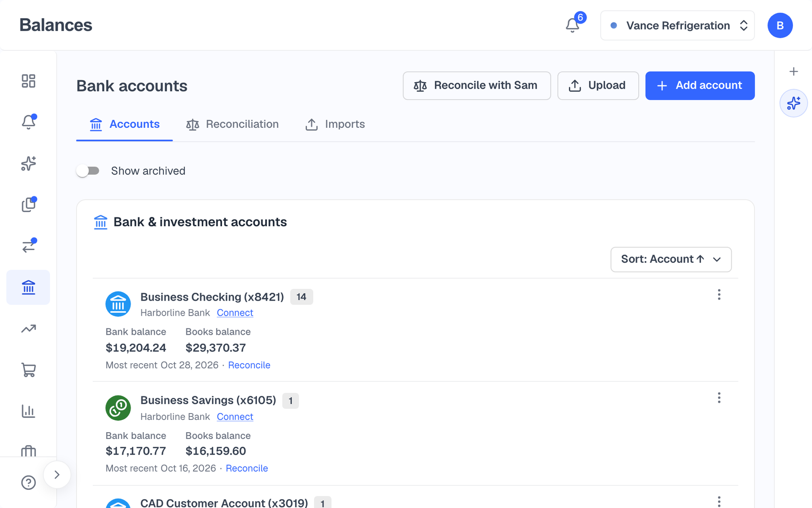Viewport: 812px width, 508px height.
Task: Click Connect link under Business Checking
Action: (x=235, y=313)
